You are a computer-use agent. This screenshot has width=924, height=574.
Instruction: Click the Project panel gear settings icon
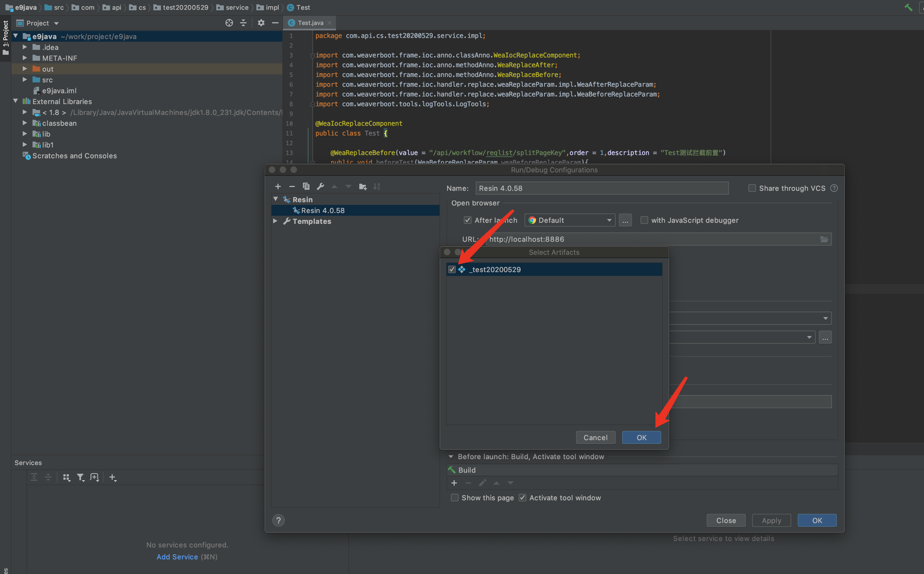pos(261,23)
